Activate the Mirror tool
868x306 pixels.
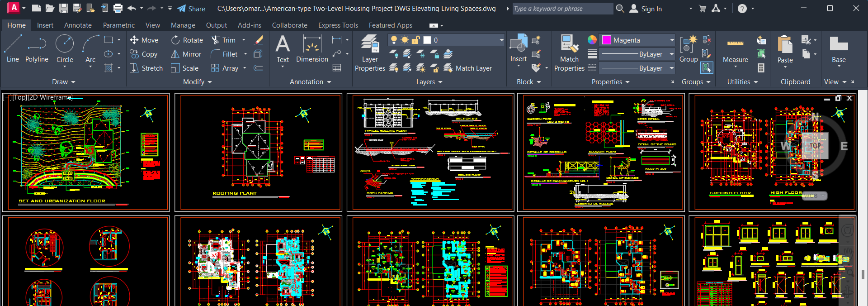[186, 54]
